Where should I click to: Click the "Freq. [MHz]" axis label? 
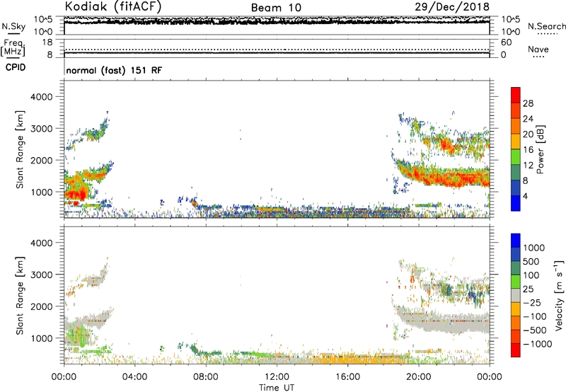pos(13,48)
